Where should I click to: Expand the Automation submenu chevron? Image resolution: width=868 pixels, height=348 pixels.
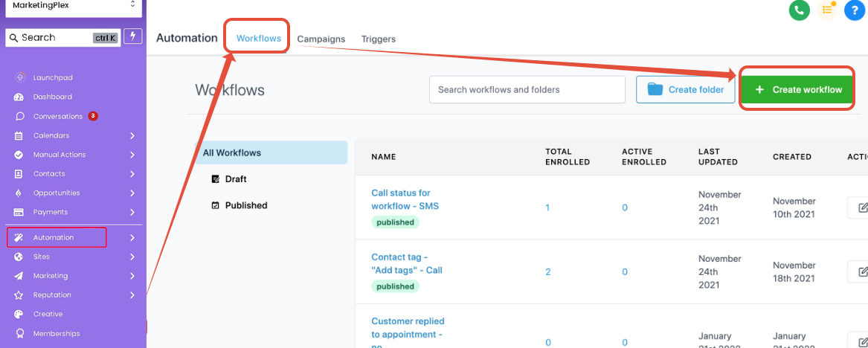click(x=132, y=238)
